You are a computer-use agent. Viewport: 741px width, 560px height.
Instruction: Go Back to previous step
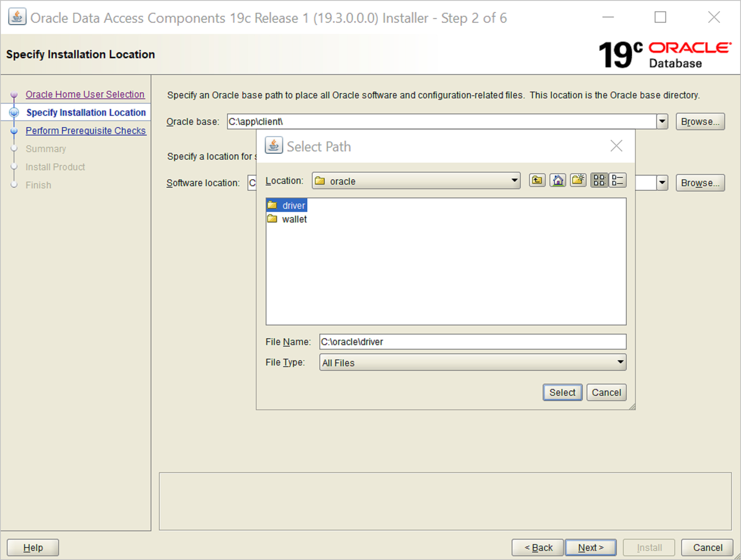coord(538,547)
